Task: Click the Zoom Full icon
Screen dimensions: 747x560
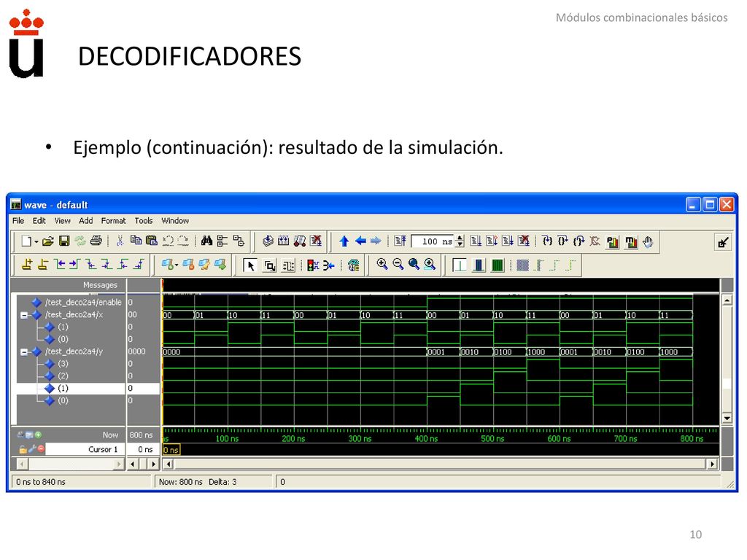Action: click(414, 264)
